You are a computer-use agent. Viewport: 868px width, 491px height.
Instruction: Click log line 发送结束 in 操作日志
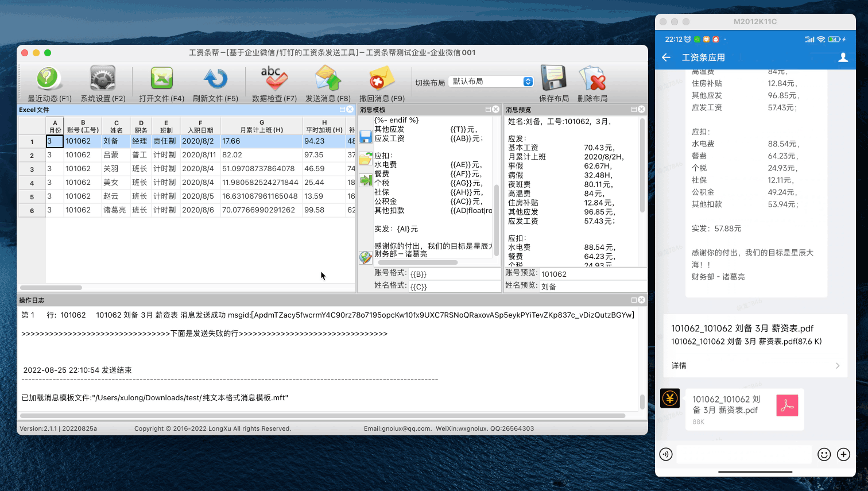click(77, 370)
